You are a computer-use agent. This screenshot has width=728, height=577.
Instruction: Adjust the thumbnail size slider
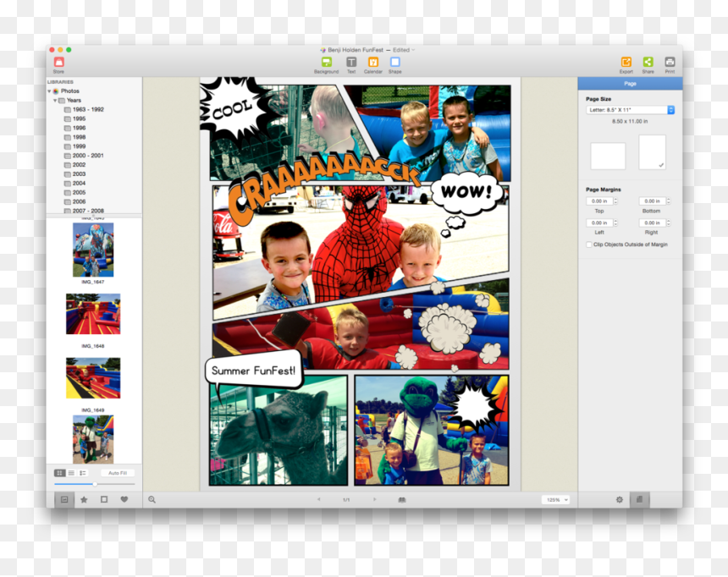[x=95, y=484]
